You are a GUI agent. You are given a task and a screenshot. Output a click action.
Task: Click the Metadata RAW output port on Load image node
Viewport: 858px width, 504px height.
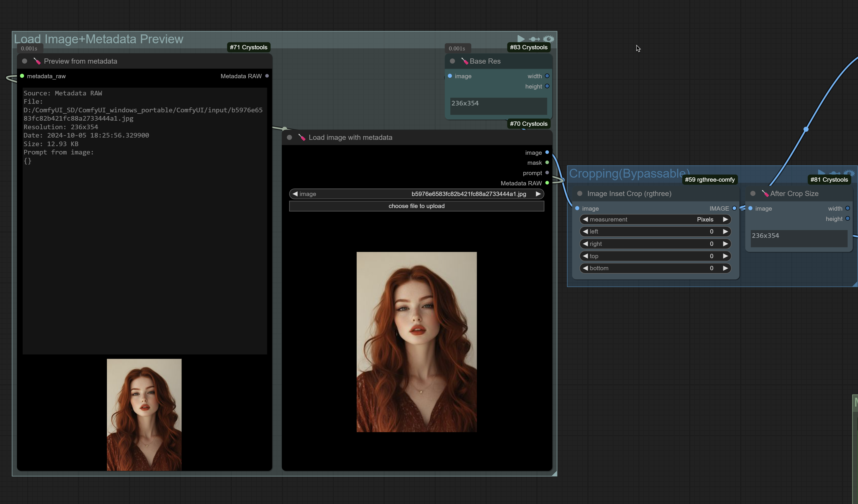[x=547, y=183]
